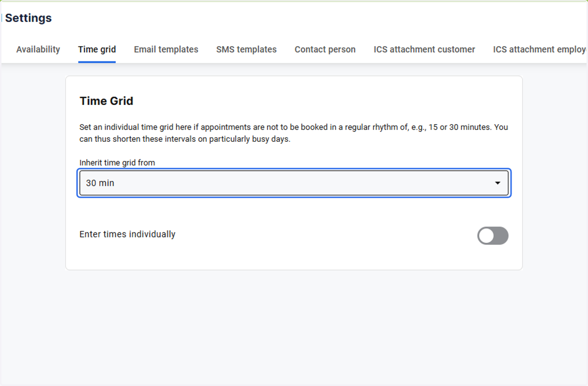Click the Inherit time grid from label
Screen dimensions: 588x386
(117, 163)
